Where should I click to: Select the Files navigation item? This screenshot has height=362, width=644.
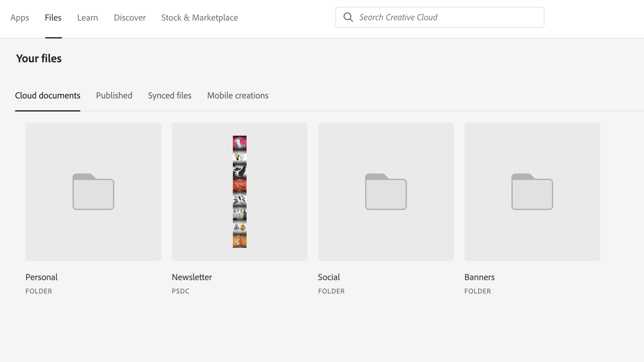pos(53,17)
